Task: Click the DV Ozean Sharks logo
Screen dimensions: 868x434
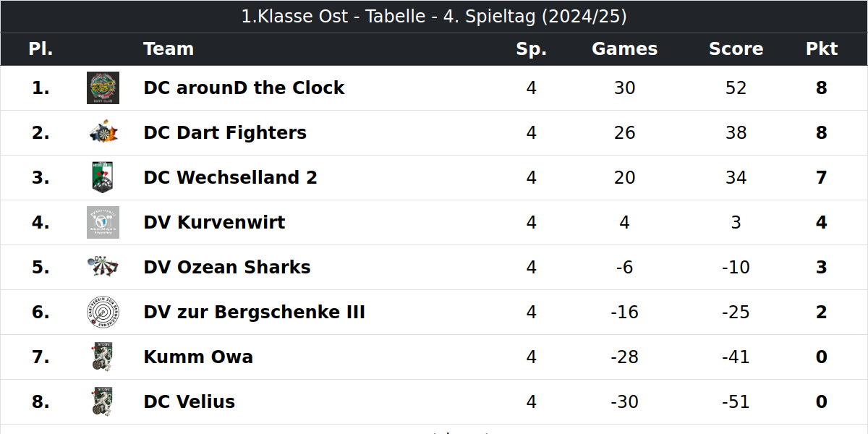Action: click(103, 268)
